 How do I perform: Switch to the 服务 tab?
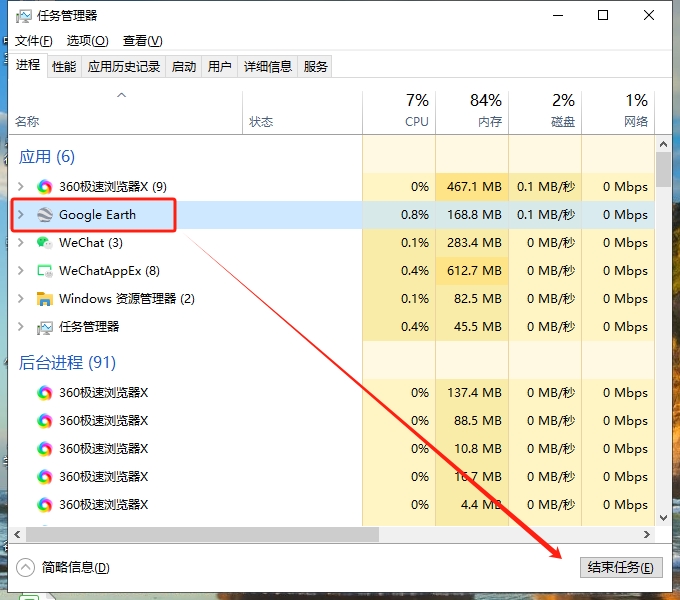315,66
